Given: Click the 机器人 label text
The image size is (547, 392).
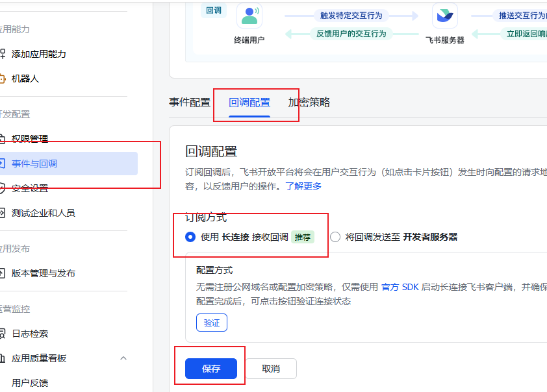Looking at the screenshot, I should [25, 79].
